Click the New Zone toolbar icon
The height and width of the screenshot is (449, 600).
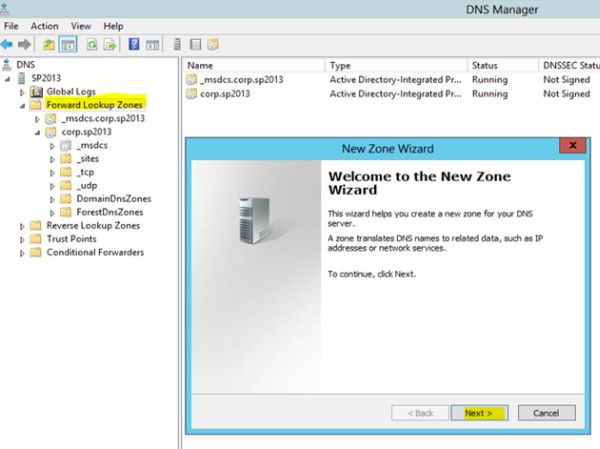[x=213, y=45]
